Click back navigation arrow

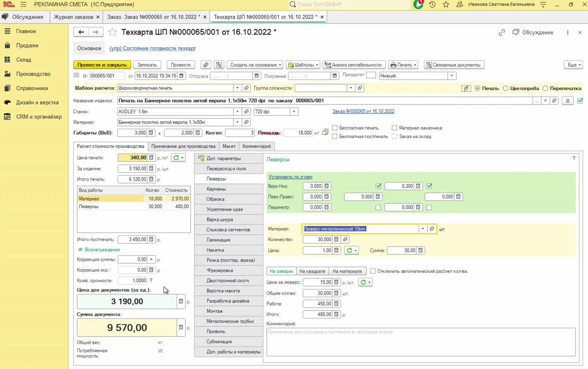pos(81,32)
